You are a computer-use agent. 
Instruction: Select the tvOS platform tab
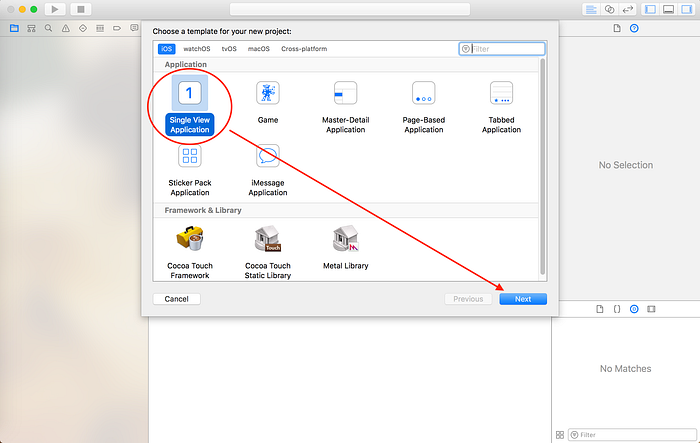229,49
